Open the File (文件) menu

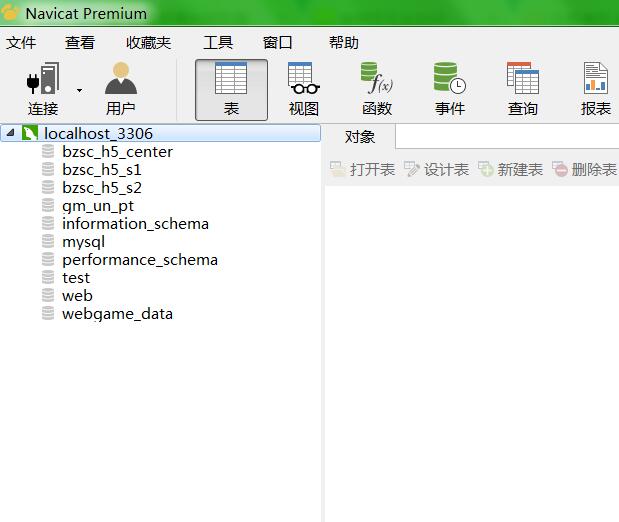21,42
